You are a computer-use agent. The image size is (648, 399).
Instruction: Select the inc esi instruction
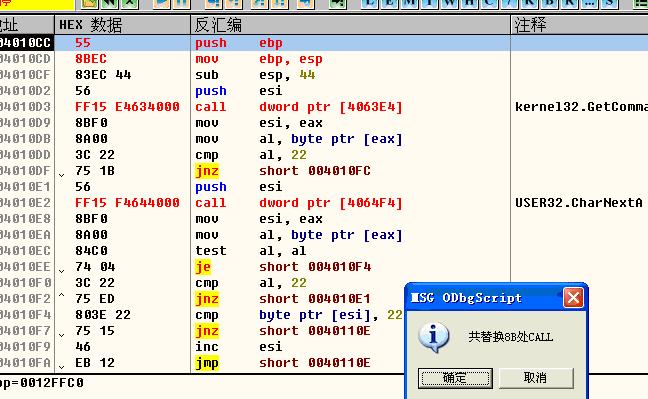click(239, 347)
